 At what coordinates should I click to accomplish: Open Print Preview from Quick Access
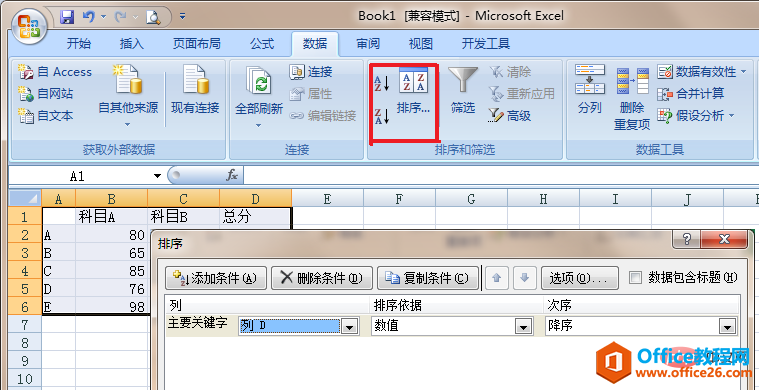pos(154,17)
